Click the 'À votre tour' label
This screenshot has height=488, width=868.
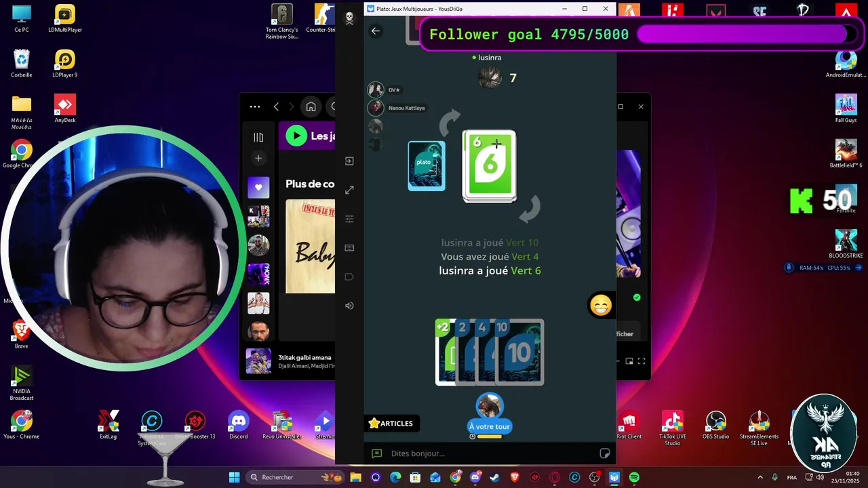click(490, 426)
